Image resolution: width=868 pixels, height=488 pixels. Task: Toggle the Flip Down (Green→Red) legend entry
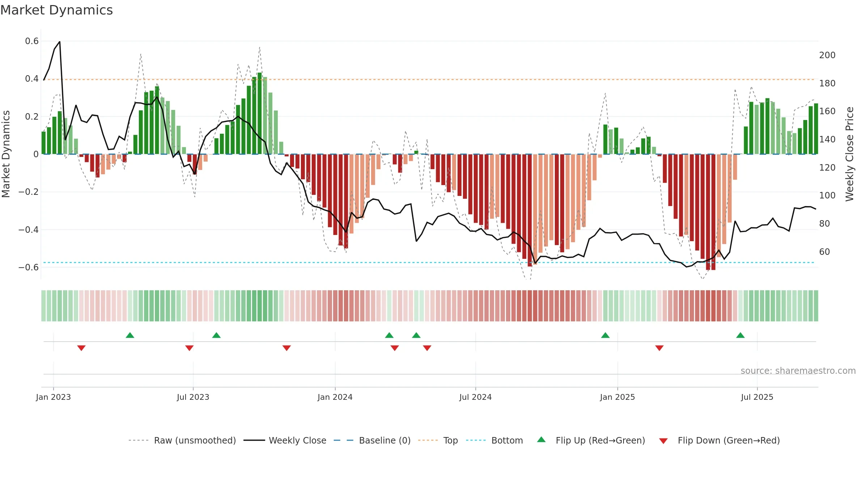click(719, 440)
